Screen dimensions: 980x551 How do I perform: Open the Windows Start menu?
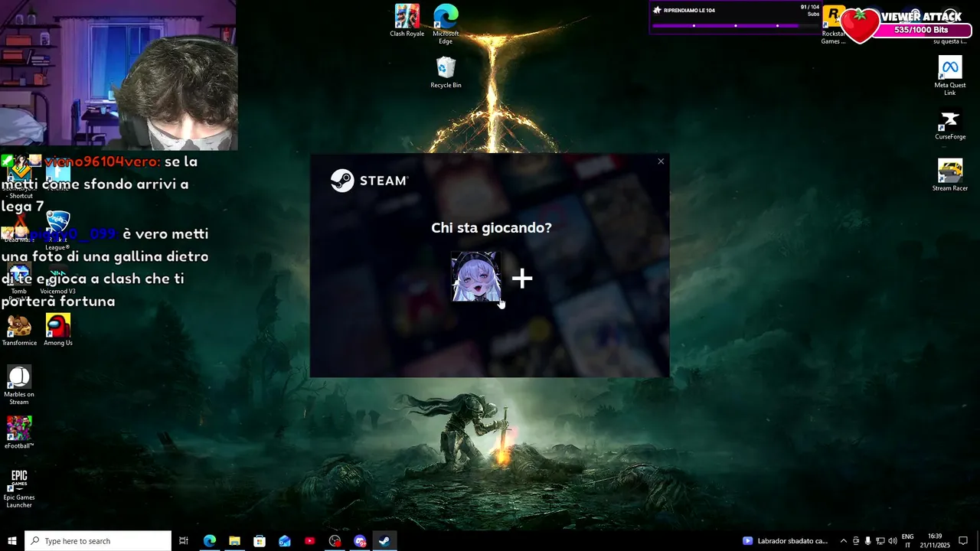(11, 541)
